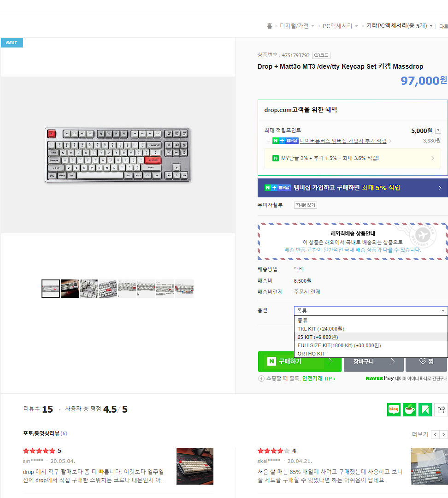Select ORTHO KIT option
This screenshot has width=448, height=498.
tap(371, 354)
